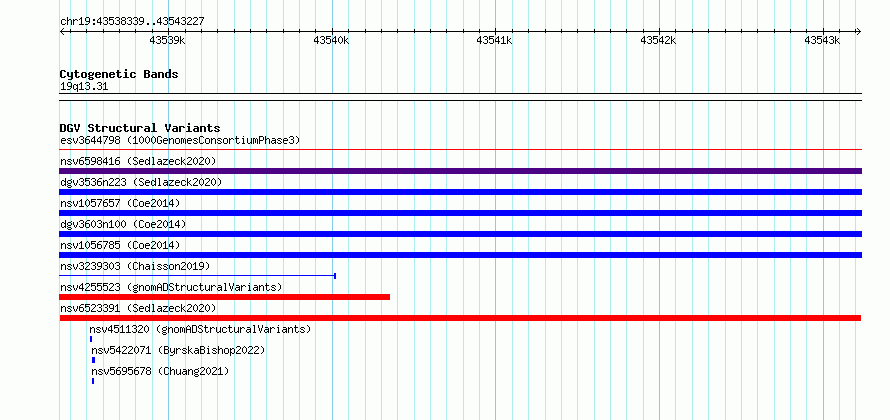Open dgv3603n100 (Coe2014) label
Image resolution: width=890 pixels, height=420 pixels.
[123, 224]
